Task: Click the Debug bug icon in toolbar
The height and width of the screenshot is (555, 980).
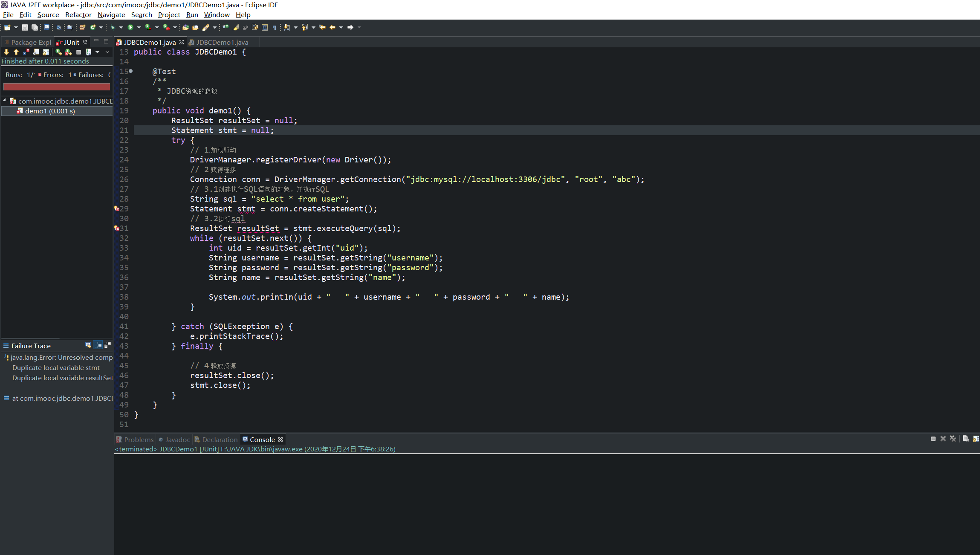Action: 113,27
